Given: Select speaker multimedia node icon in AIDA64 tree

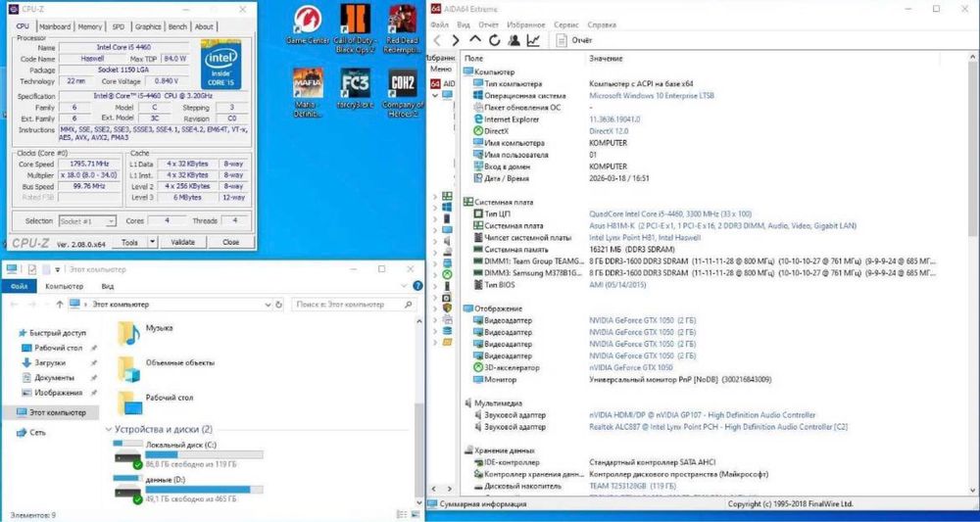Looking at the screenshot, I should [447, 240].
